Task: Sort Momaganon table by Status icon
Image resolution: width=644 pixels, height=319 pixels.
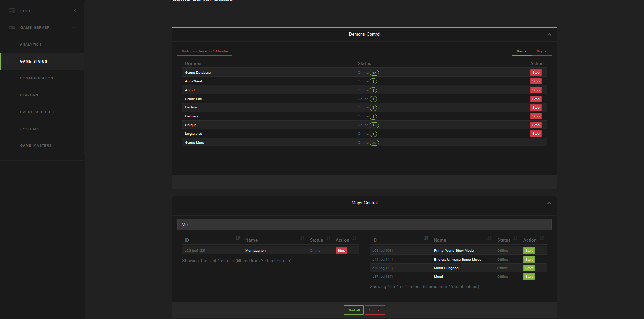Action: point(328,238)
